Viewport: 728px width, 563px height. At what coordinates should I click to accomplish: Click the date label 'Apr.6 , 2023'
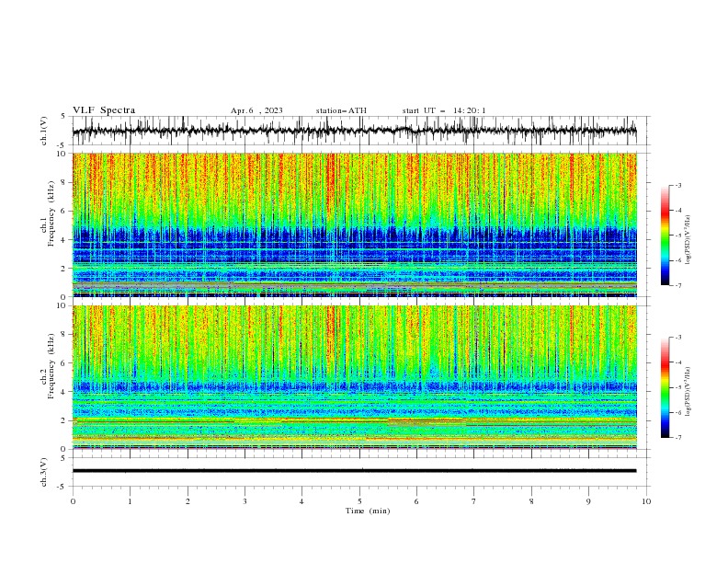coord(256,110)
